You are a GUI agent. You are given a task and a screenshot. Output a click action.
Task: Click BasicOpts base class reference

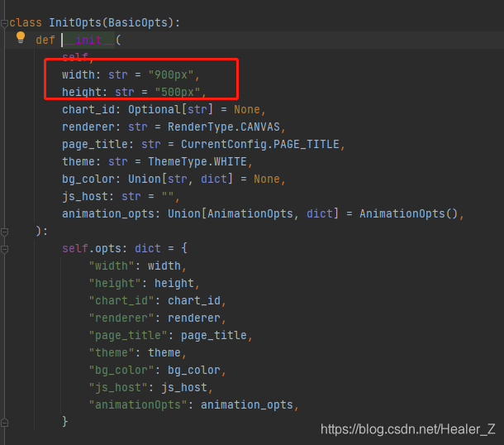pos(138,22)
